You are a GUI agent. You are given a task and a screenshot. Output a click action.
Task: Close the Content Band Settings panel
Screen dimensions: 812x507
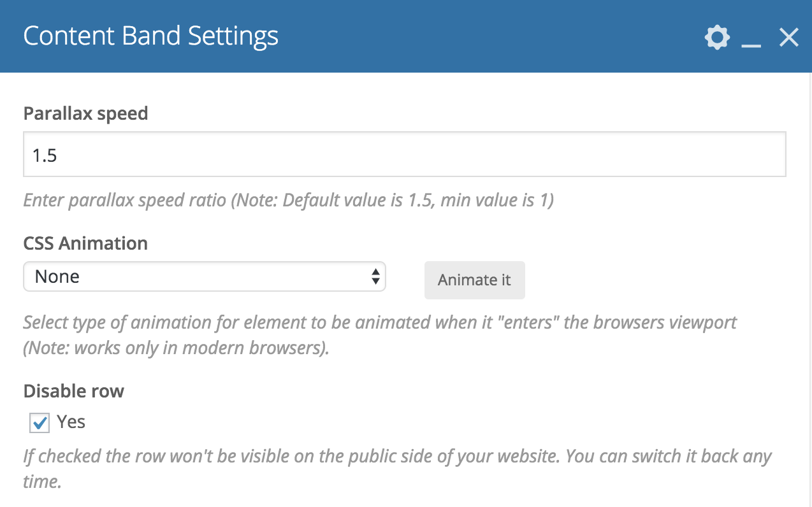coord(789,38)
